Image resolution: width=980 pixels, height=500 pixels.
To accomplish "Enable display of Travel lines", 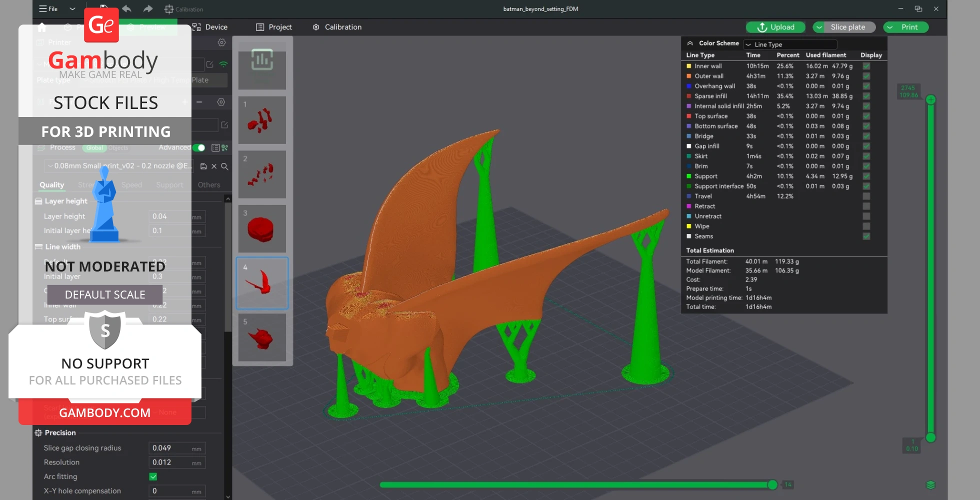I will [866, 196].
